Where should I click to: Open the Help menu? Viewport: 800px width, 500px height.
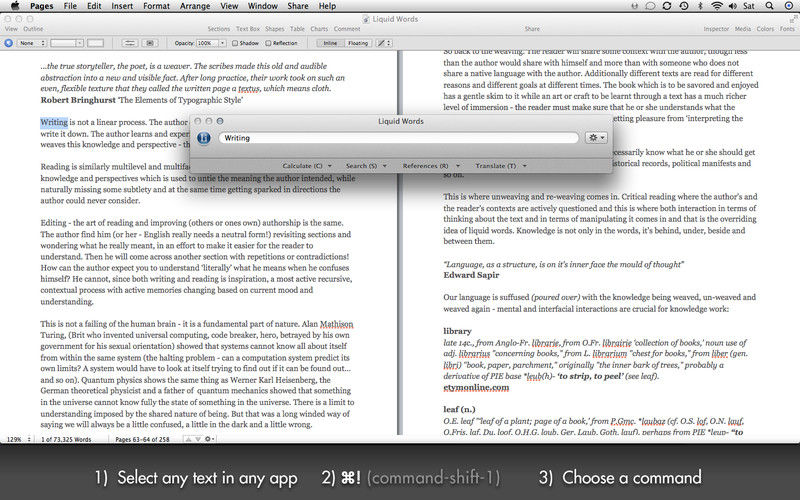pos(327,6)
